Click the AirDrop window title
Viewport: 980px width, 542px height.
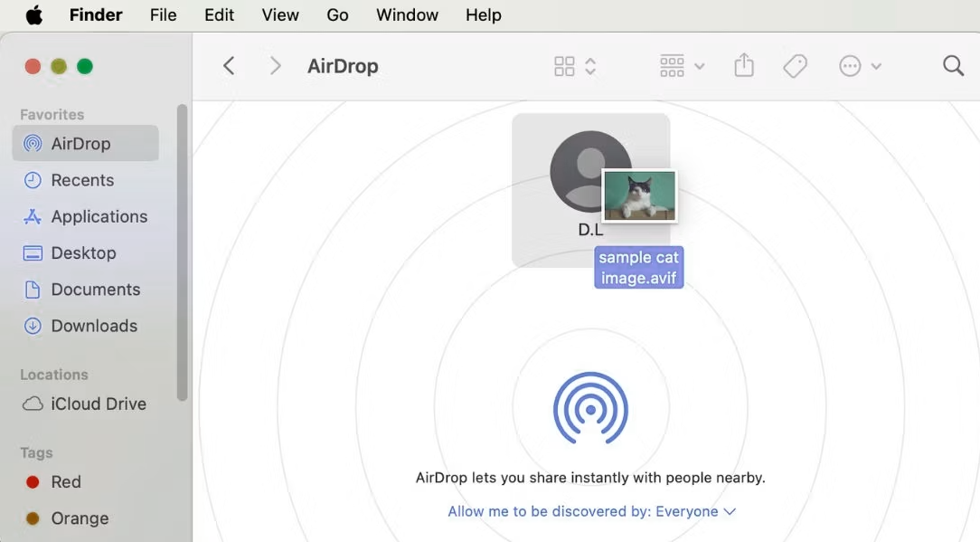click(x=343, y=66)
